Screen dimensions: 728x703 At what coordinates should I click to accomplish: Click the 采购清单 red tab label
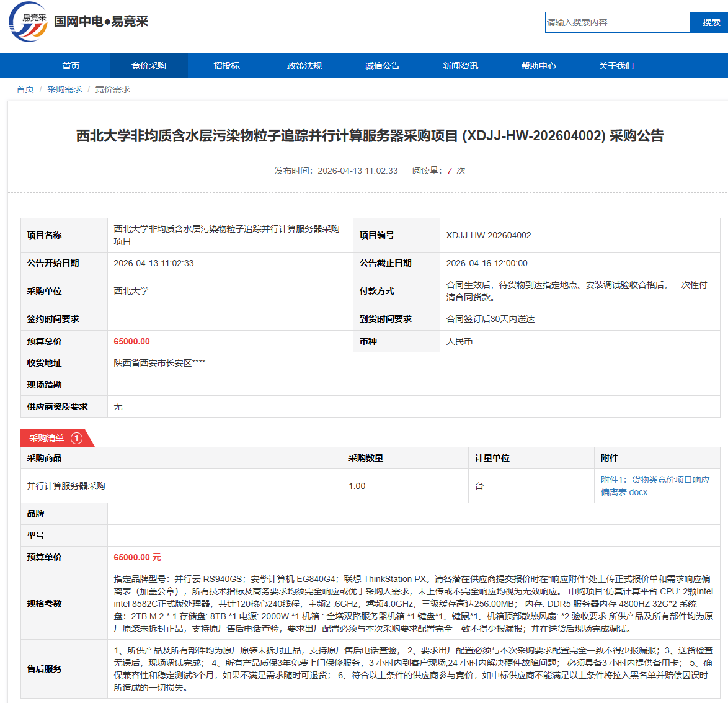coord(47,438)
